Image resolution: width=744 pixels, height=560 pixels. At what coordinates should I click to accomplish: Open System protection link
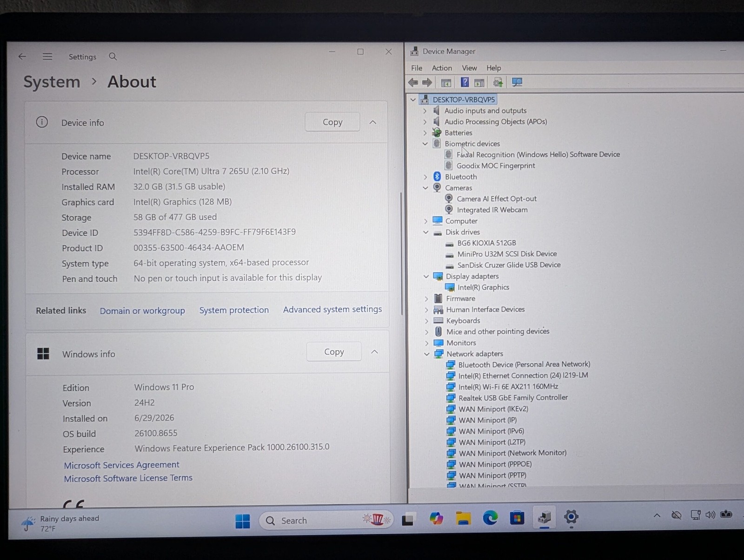pyautogui.click(x=234, y=310)
